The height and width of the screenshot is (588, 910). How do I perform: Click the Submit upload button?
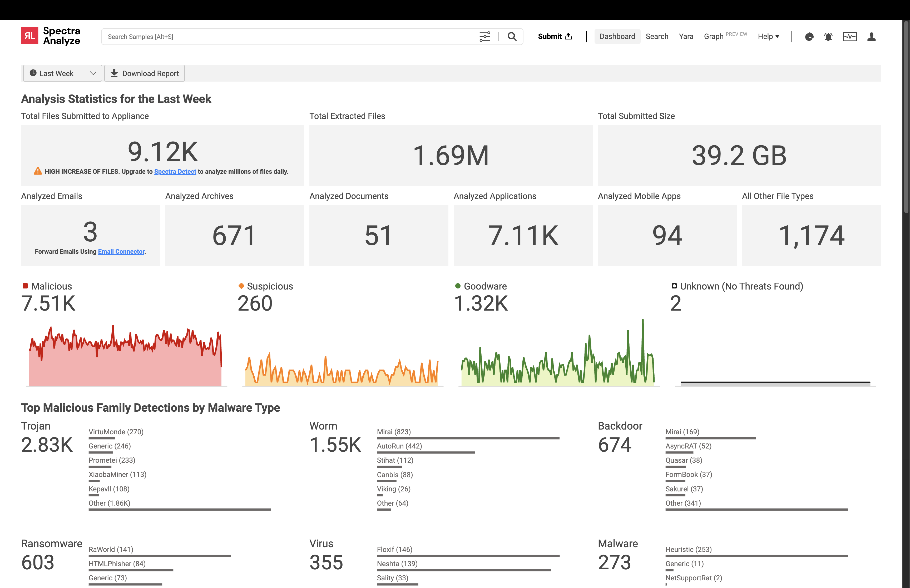click(555, 37)
